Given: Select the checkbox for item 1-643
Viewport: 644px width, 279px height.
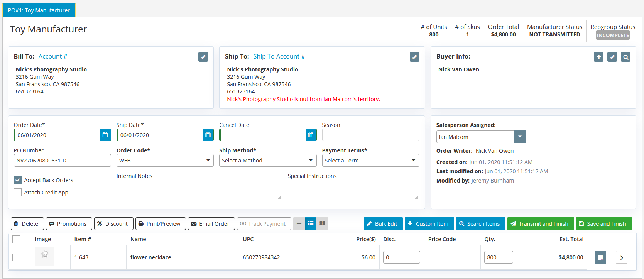Looking at the screenshot, I should (16, 257).
